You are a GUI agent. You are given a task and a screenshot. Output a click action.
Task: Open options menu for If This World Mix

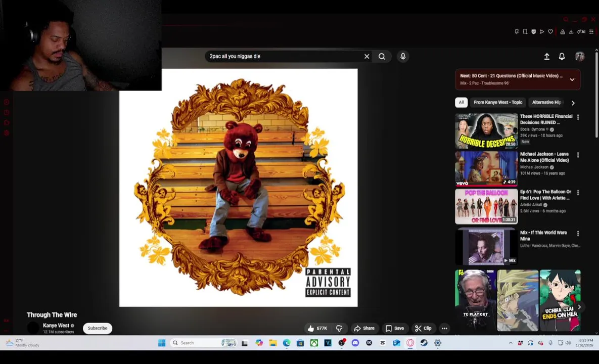pos(578,234)
